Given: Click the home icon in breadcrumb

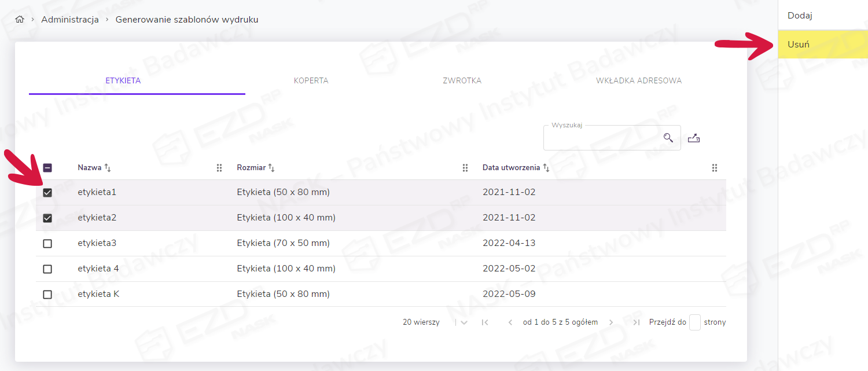Looking at the screenshot, I should (20, 20).
